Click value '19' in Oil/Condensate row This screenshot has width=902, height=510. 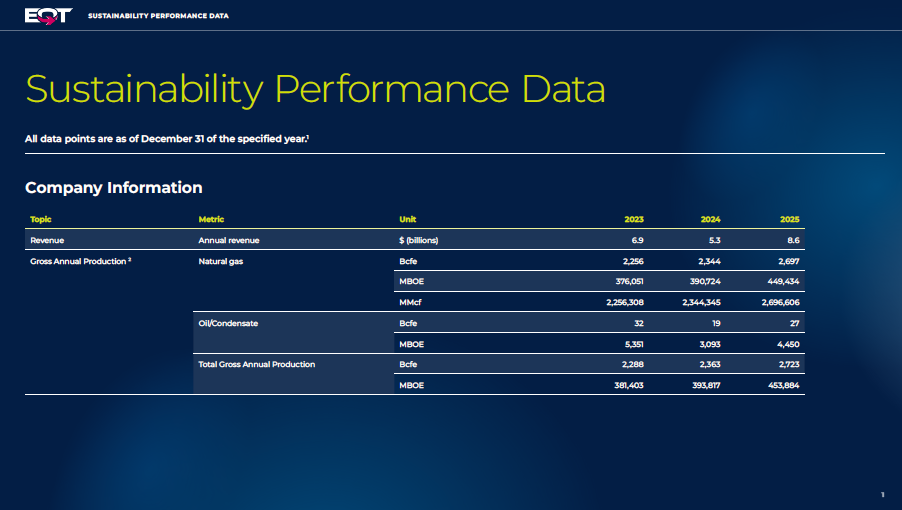pyautogui.click(x=716, y=323)
